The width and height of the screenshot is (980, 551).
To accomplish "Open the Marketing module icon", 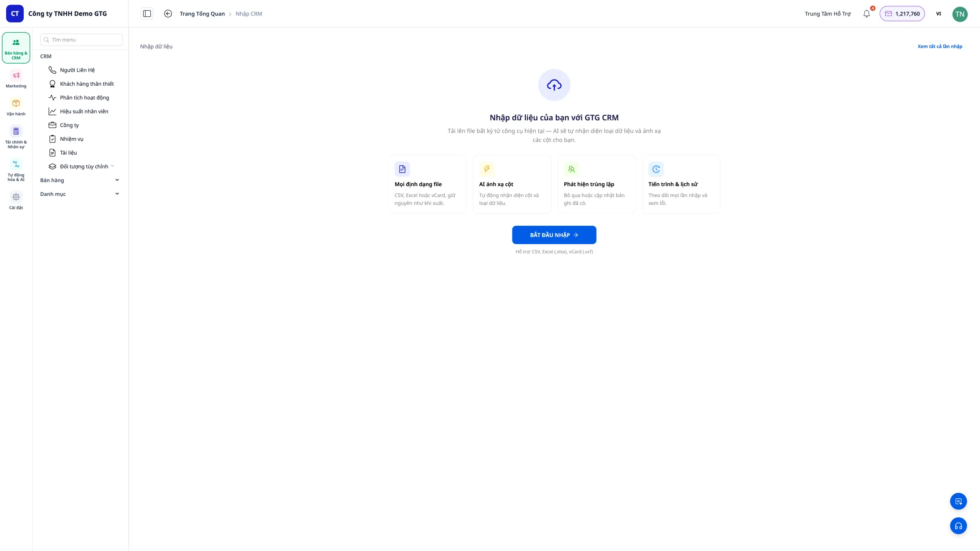I will pyautogui.click(x=16, y=80).
